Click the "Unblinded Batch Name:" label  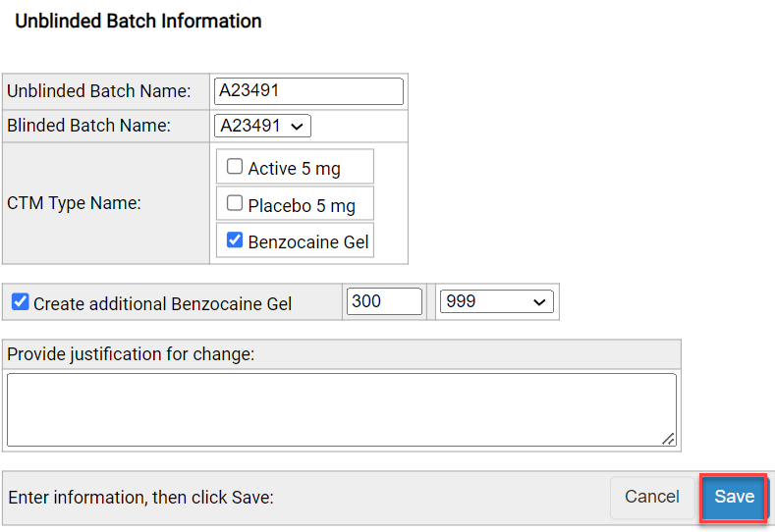(98, 91)
